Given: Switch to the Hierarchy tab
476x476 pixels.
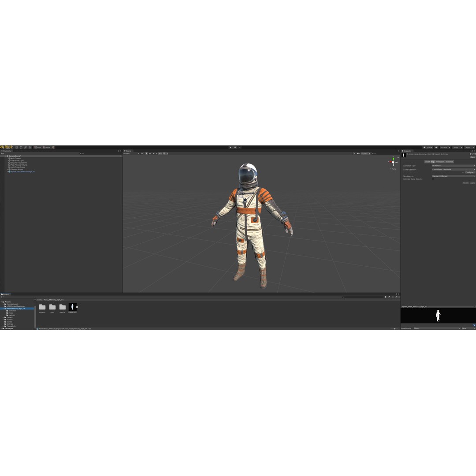Looking at the screenshot, I should (6, 151).
